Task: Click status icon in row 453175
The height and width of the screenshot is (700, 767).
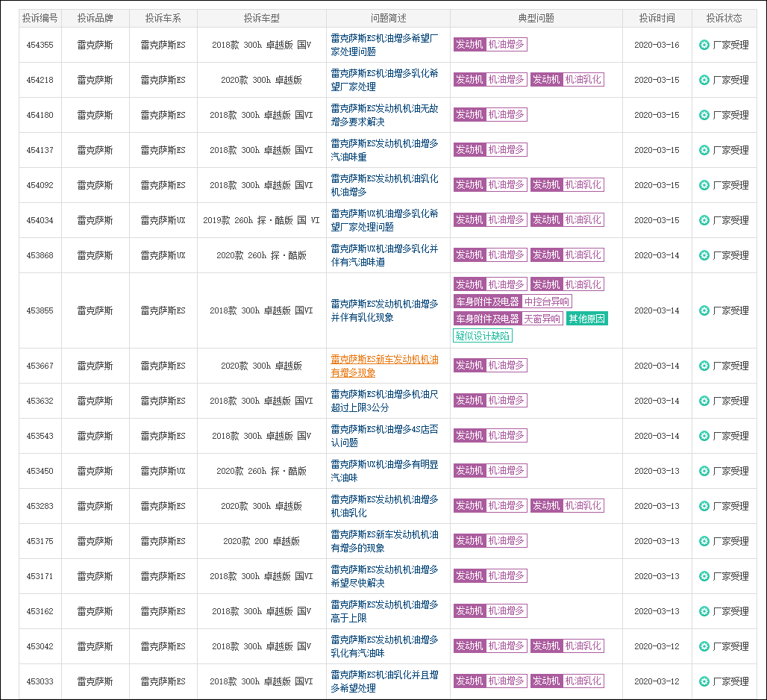Action: coord(704,541)
